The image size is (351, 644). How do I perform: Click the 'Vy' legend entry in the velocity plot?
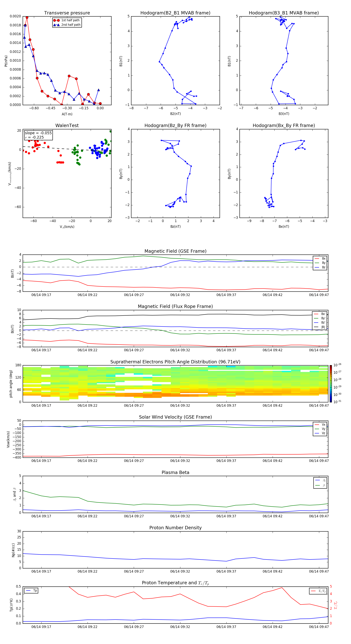[320, 429]
